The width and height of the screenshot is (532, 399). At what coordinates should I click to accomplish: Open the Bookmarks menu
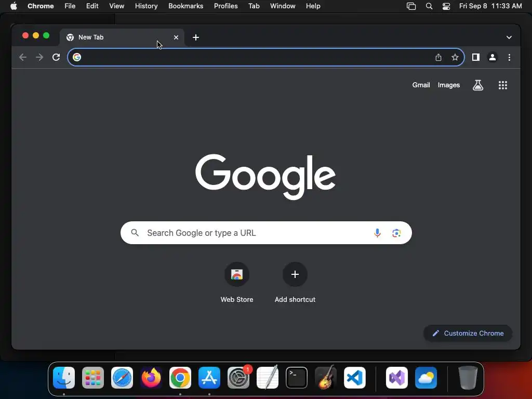pyautogui.click(x=185, y=6)
